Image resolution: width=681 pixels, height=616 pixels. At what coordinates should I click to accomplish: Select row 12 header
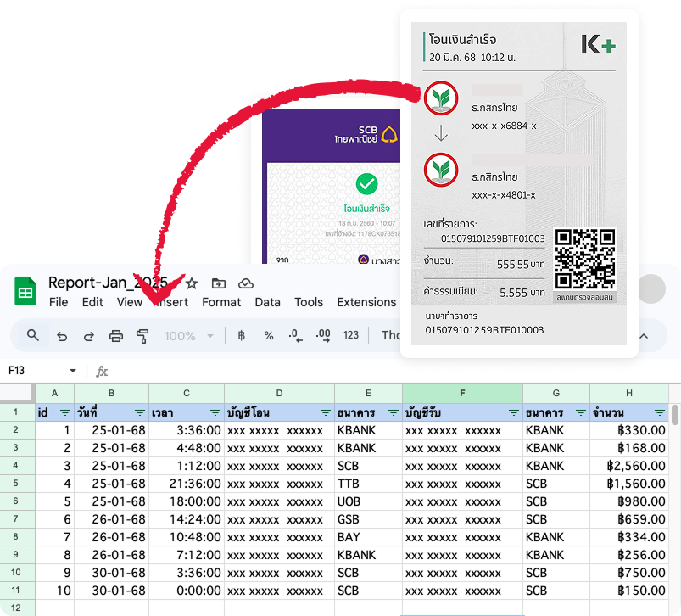point(15,608)
